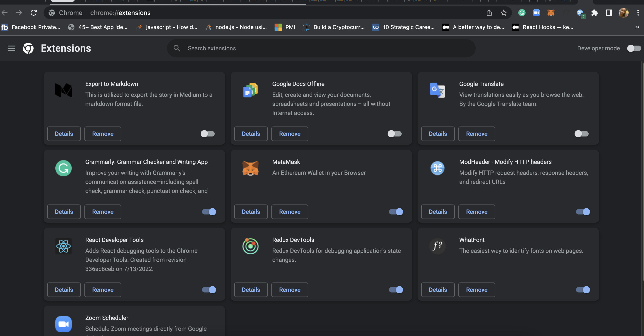Remove the Google Translate extension
Viewport: 644px width, 336px height.
(477, 134)
